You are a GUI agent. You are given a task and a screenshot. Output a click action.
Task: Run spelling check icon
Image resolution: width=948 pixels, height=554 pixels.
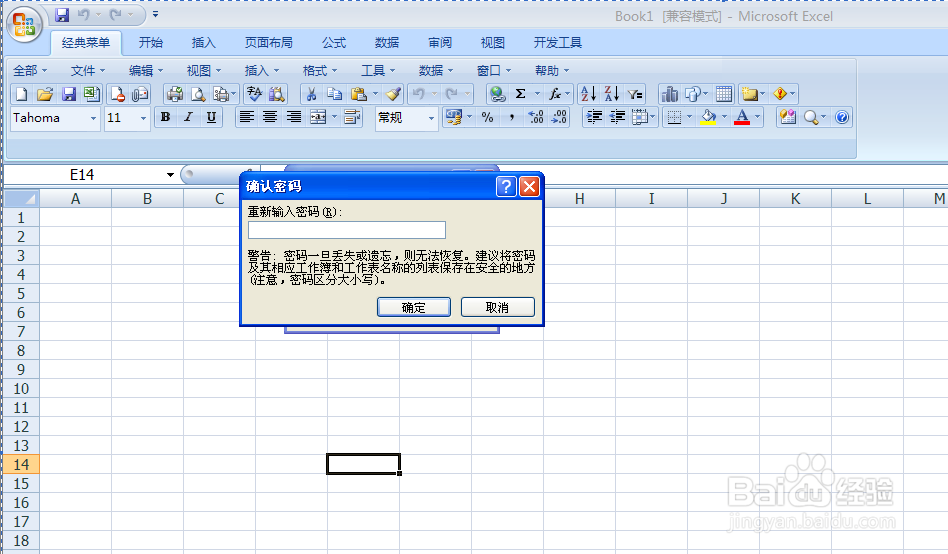(x=255, y=94)
